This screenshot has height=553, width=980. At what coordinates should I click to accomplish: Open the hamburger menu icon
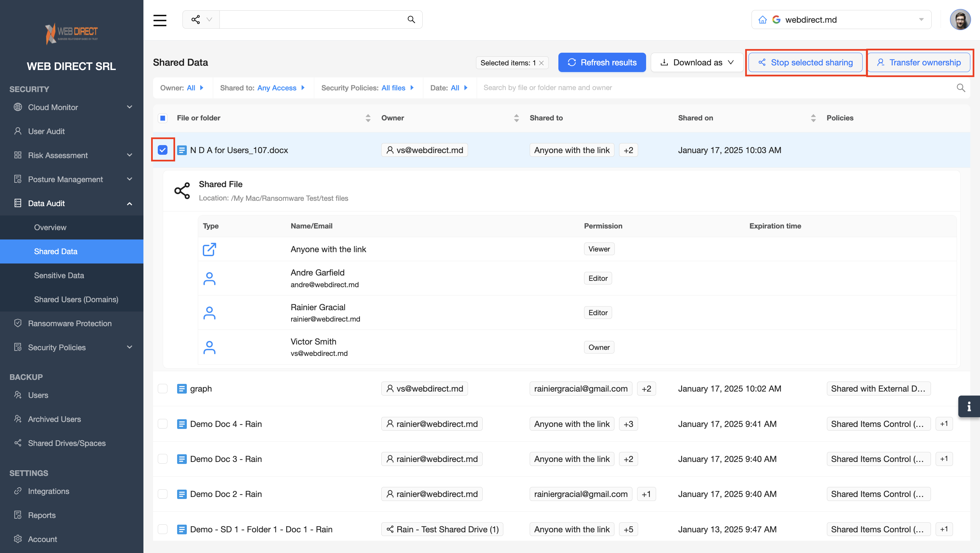[x=160, y=20]
